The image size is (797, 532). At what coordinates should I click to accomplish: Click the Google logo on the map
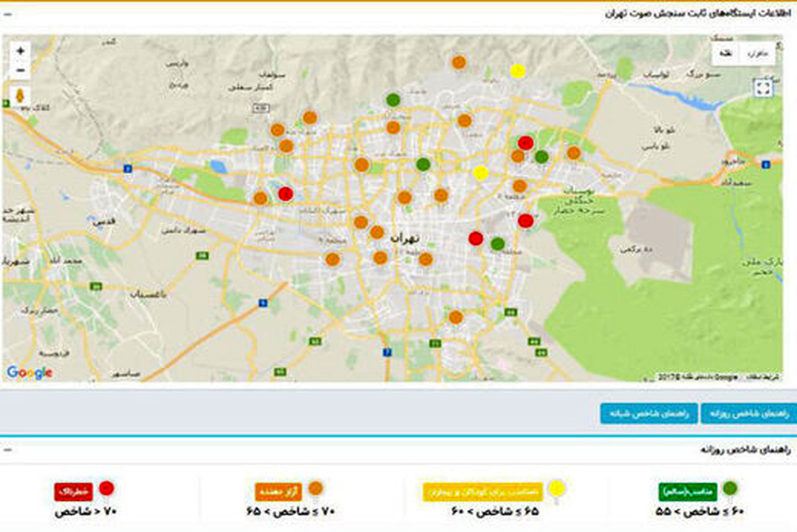click(29, 373)
